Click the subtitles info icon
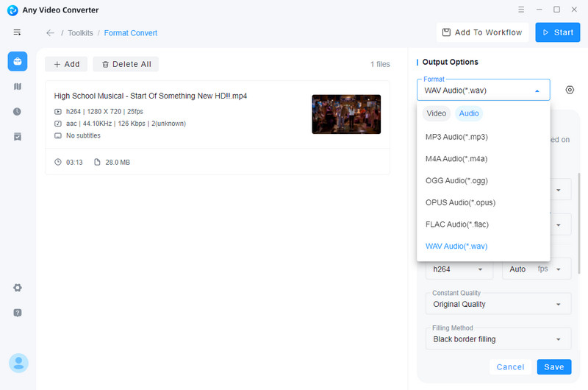The image size is (588, 390). 58,135
